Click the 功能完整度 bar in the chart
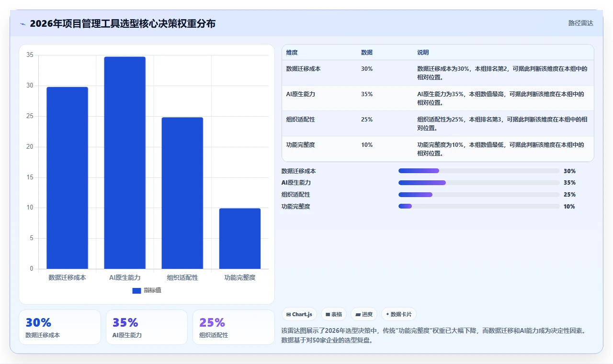 (240, 239)
